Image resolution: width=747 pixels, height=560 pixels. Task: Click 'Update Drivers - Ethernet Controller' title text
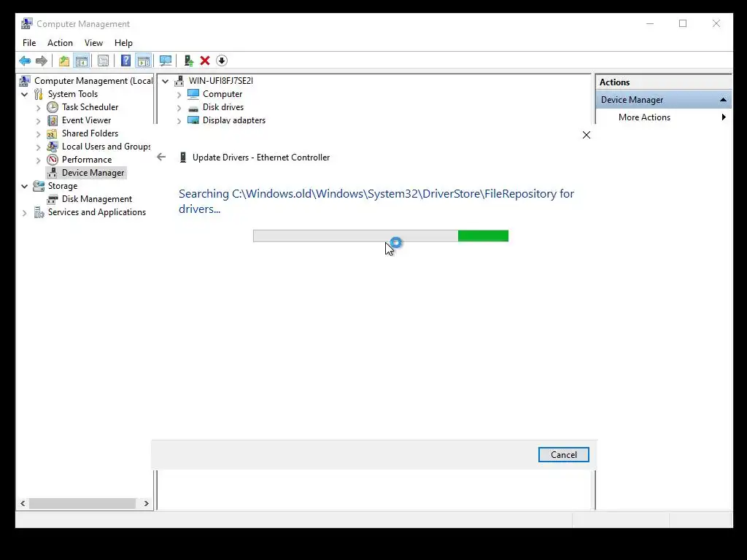(261, 157)
